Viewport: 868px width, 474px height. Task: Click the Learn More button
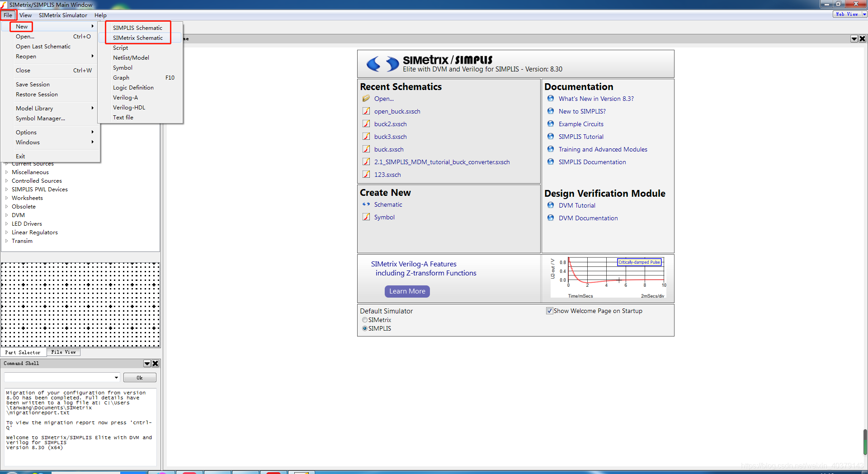pos(407,291)
